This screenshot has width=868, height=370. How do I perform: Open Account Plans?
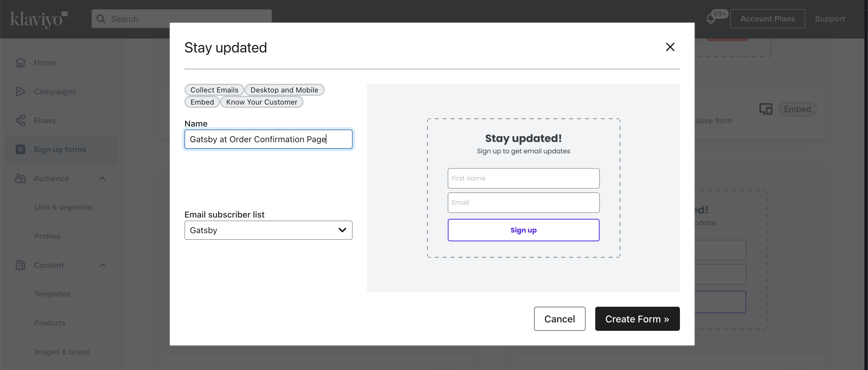(768, 19)
